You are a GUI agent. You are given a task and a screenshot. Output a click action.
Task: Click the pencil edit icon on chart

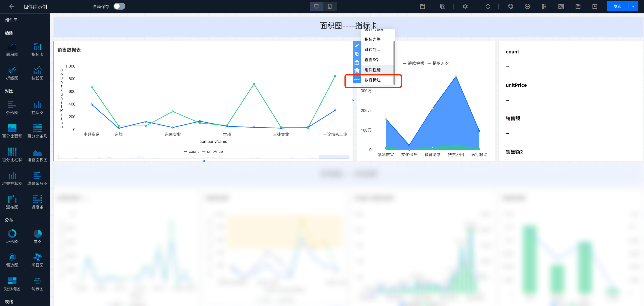pos(357,45)
